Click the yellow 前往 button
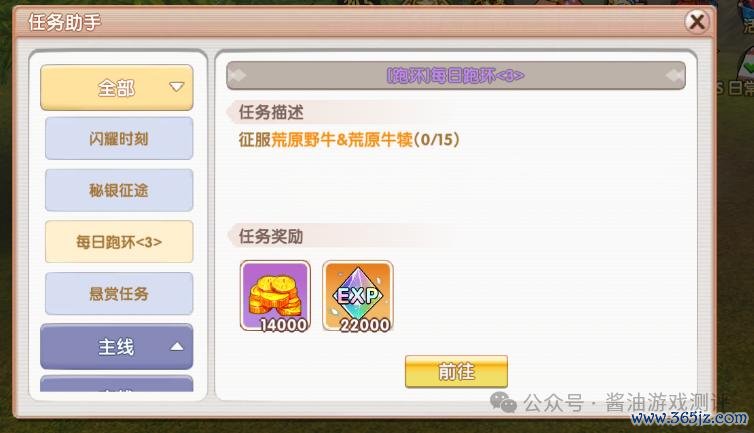Viewport: 754px width, 433px height. coord(456,371)
